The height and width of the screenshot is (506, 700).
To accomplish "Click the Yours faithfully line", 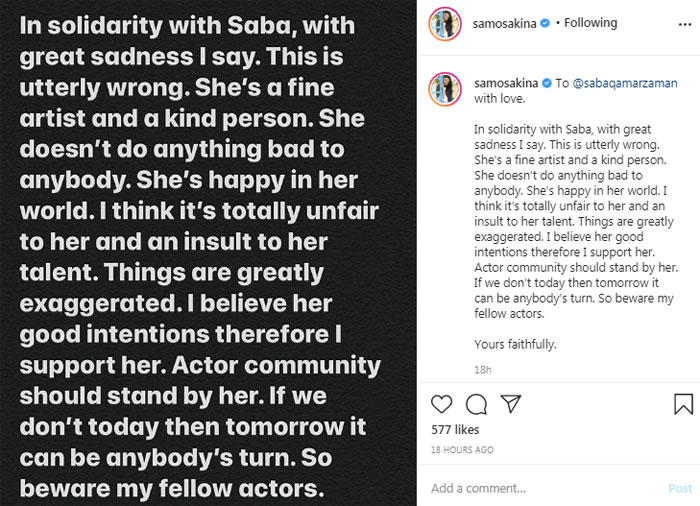I will (515, 344).
